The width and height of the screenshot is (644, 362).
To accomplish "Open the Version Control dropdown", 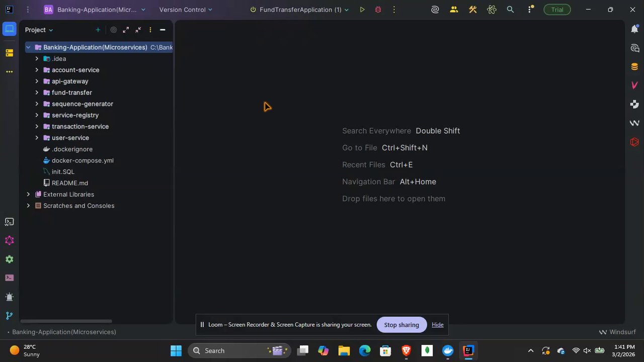I will tap(186, 10).
